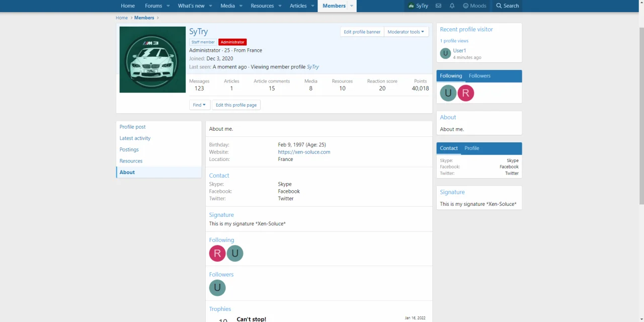Image resolution: width=644 pixels, height=322 pixels.
Task: Select Latest activity in profile sidebar
Action: click(135, 138)
